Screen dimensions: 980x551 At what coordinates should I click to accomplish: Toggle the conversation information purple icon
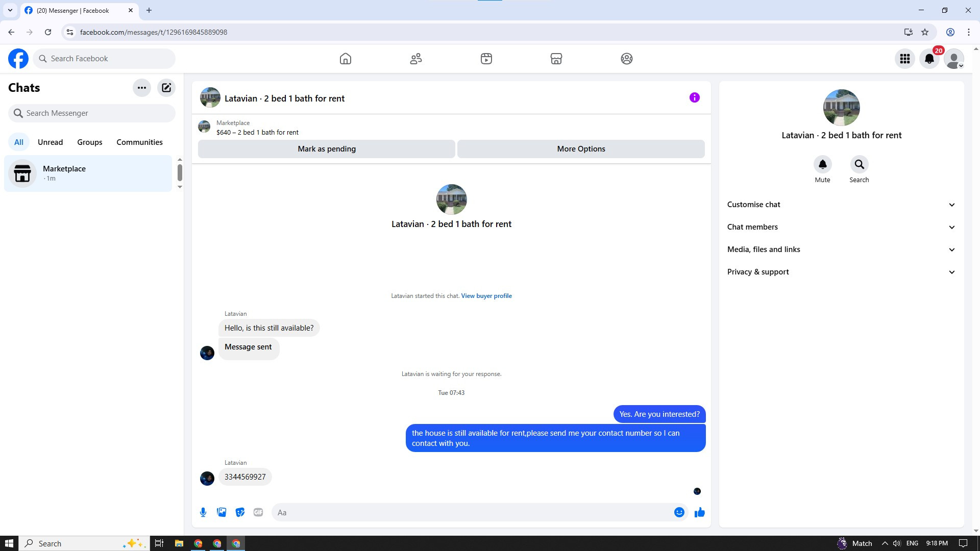[x=694, y=97]
